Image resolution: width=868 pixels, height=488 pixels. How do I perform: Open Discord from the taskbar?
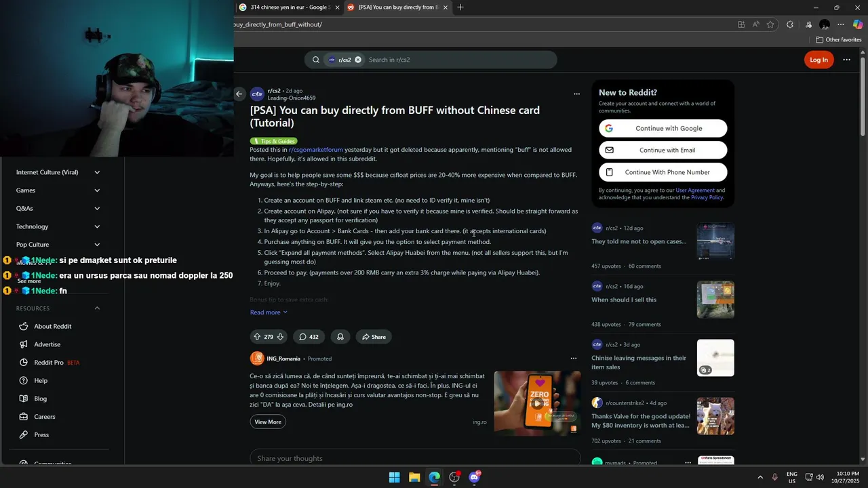click(475, 477)
